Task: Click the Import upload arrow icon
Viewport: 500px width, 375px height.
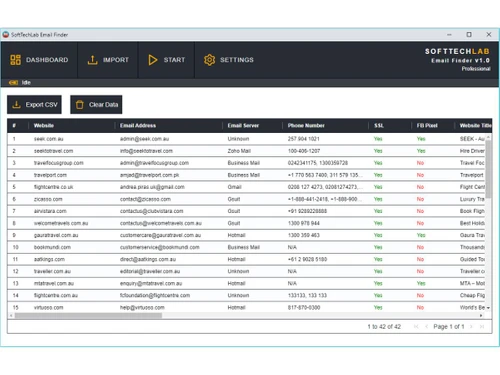Action: (92, 60)
